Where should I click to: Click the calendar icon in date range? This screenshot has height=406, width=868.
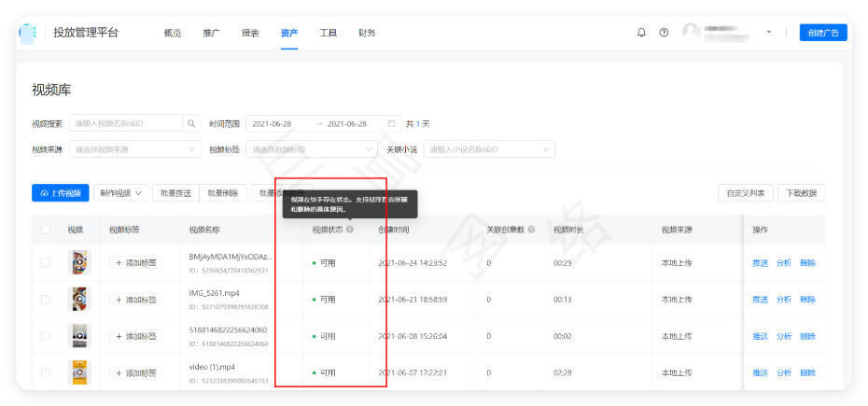(x=391, y=123)
